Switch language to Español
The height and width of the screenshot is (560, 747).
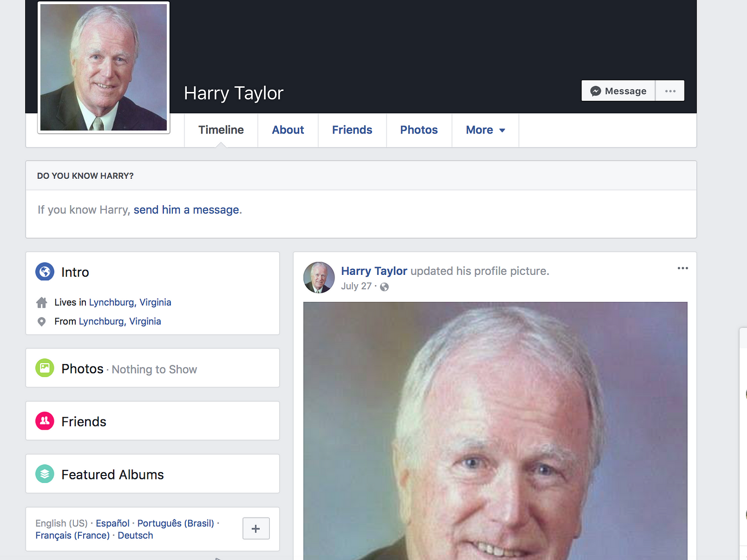(x=113, y=523)
